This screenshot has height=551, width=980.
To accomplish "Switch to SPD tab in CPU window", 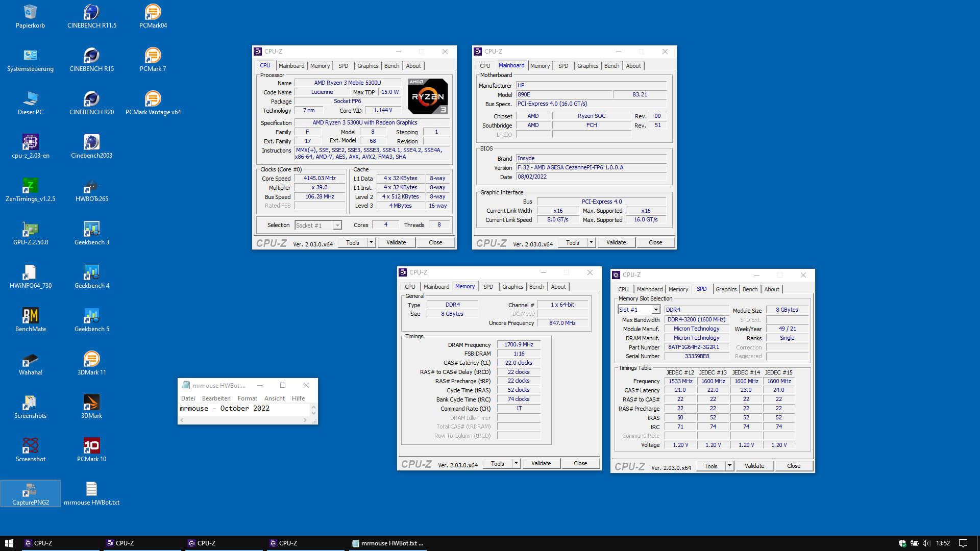I will tap(343, 66).
